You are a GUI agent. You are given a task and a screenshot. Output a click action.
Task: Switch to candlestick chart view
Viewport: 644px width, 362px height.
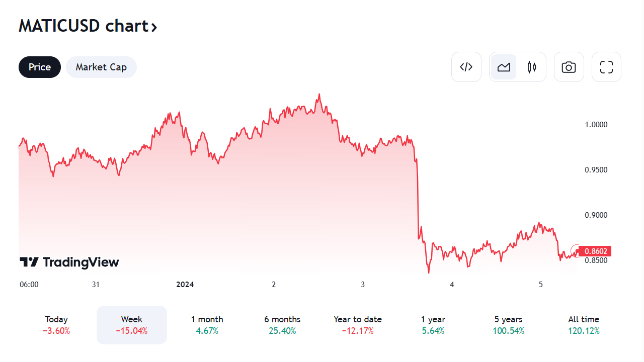pyautogui.click(x=532, y=67)
